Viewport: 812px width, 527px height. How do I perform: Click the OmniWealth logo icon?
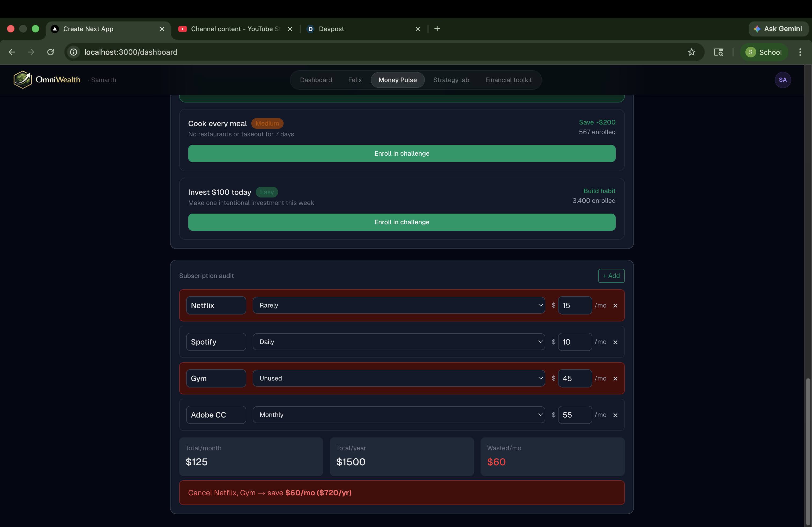(x=23, y=80)
